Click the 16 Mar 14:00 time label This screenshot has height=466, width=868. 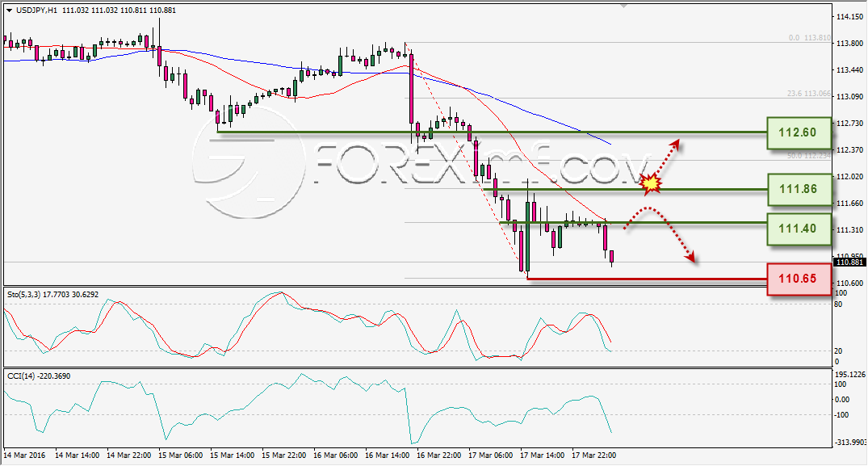388,455
